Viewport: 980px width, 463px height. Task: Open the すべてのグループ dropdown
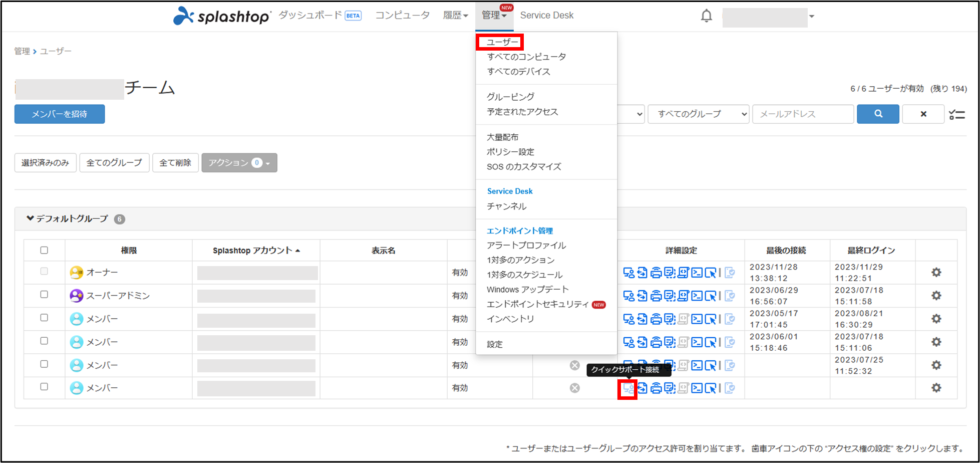click(698, 114)
